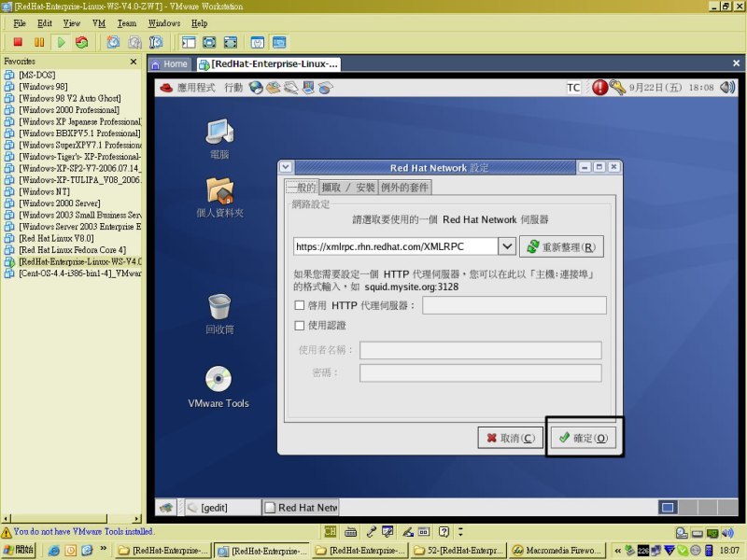747x560 pixels.
Task: Click the show desktop icon in bottom panel
Action: click(x=166, y=508)
